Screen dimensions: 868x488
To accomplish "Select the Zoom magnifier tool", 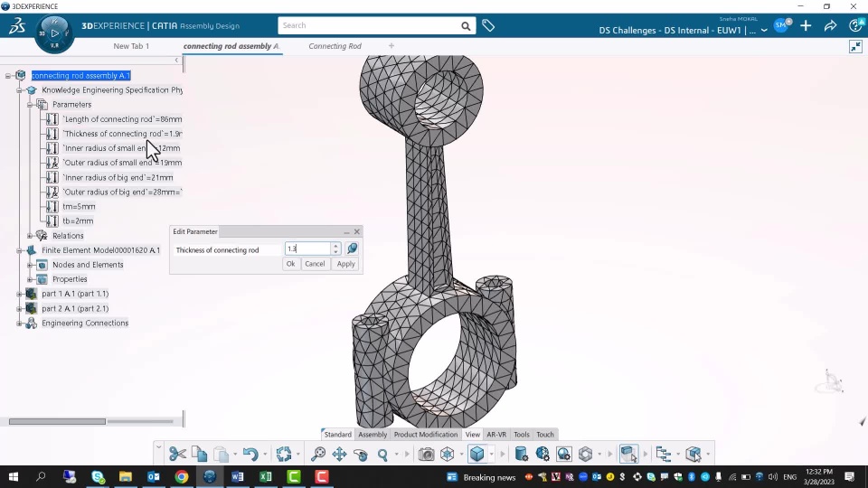I will pos(382,455).
